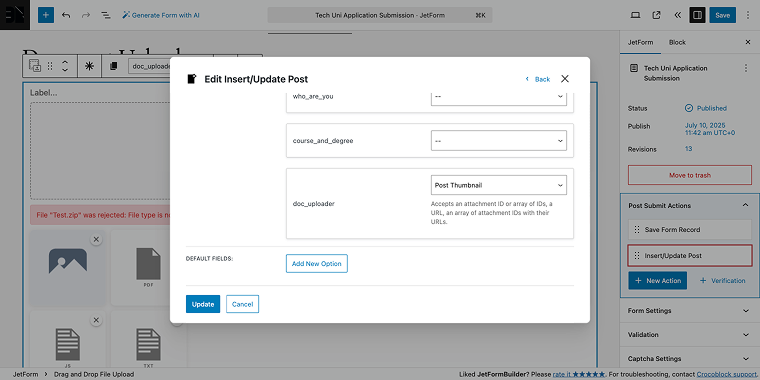Click block drag handle in toolbar
Viewport: 760px width, 380px height.
50,66
